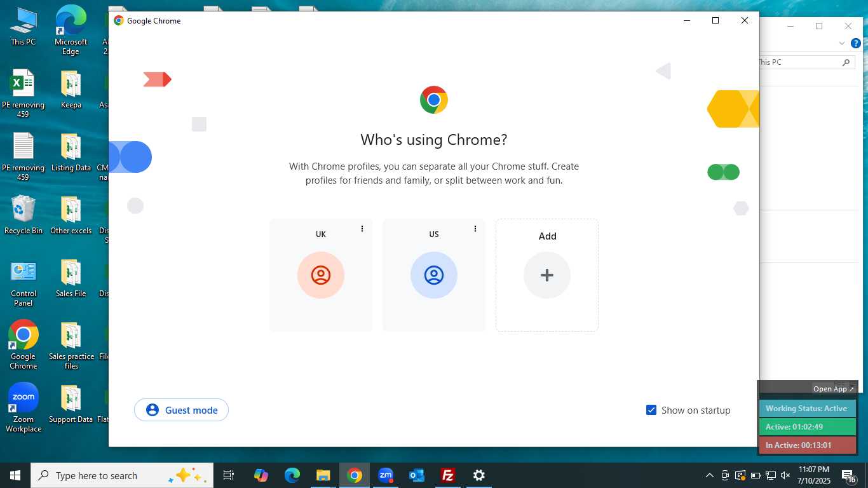
Task: Click the update sync tray icon
Action: (740, 475)
